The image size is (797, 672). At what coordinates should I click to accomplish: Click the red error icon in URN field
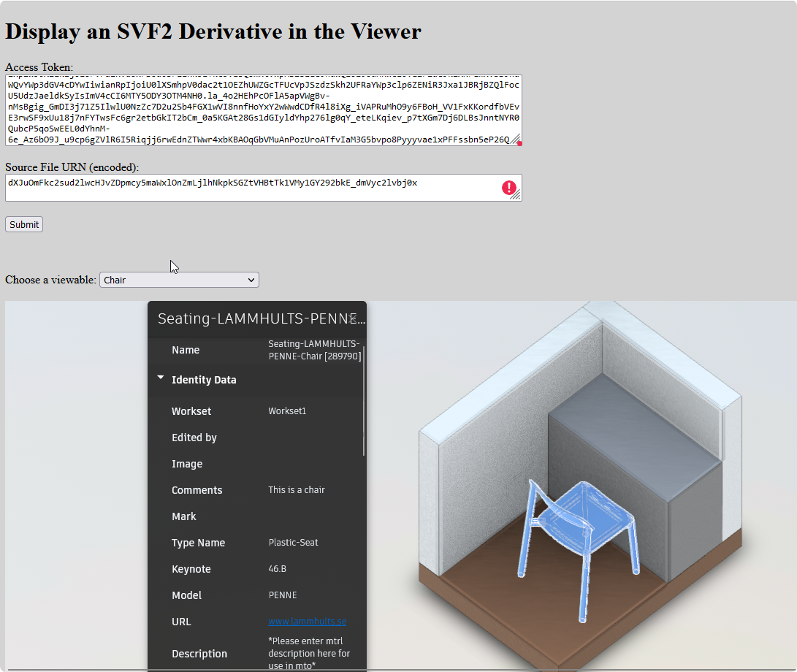click(508, 188)
